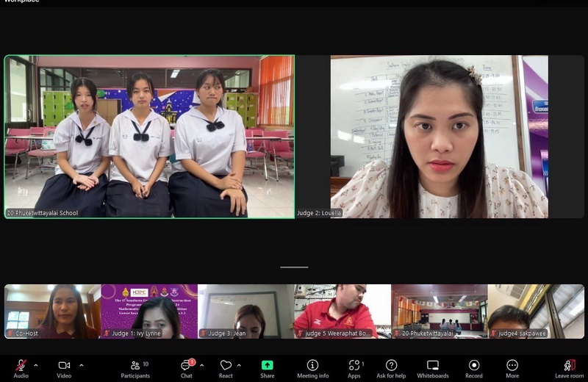588x382 pixels.
Task: Select Judge 1: Ivy Lynne thumbnail
Action: tap(149, 311)
